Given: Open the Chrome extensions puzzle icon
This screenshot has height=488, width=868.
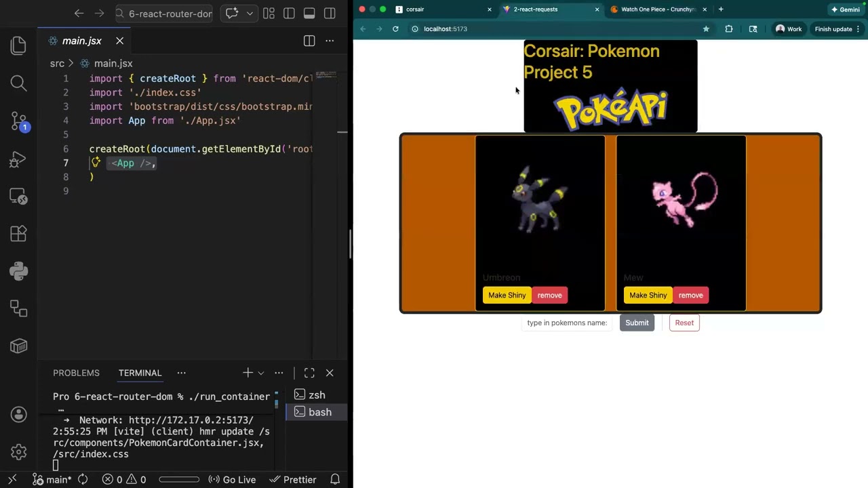Looking at the screenshot, I should tap(729, 28).
